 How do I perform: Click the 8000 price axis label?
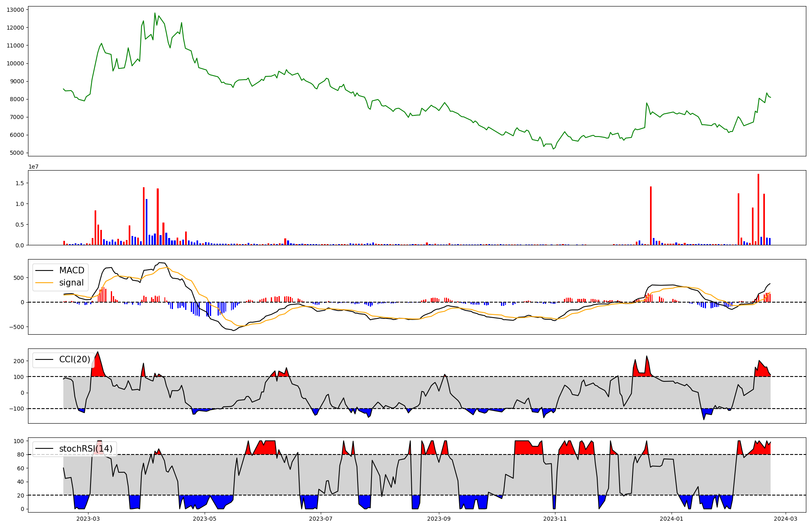pyautogui.click(x=17, y=99)
